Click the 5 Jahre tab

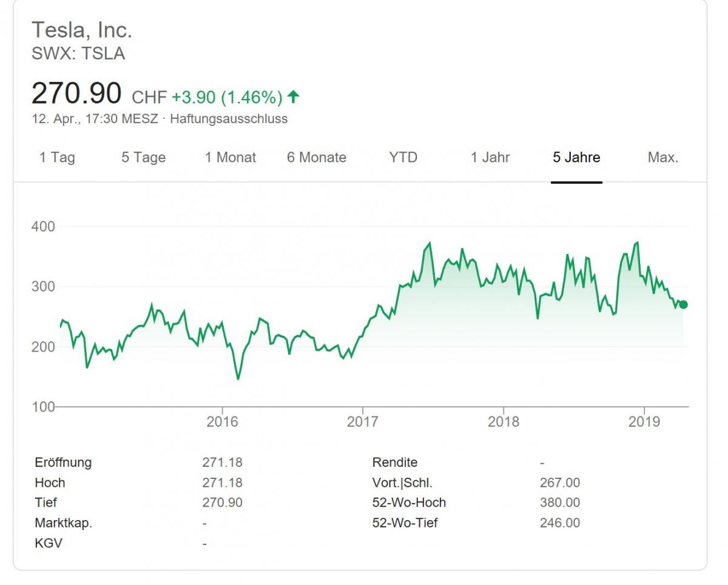pyautogui.click(x=576, y=158)
